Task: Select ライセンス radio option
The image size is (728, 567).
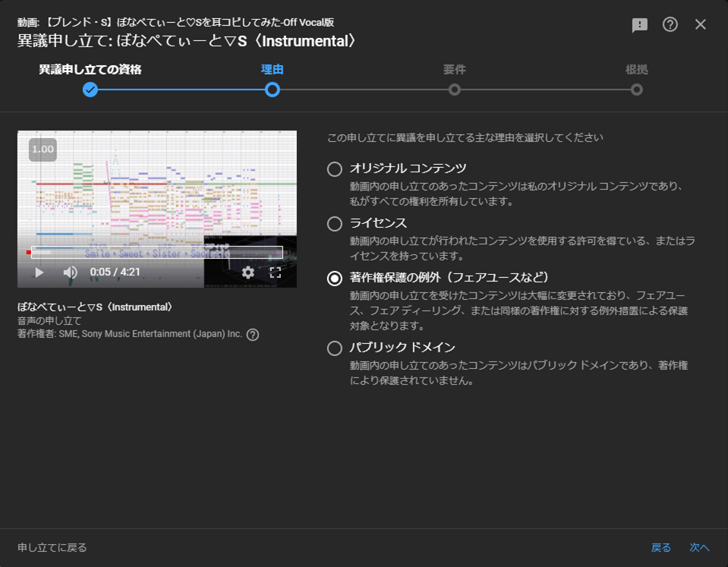Action: click(334, 224)
